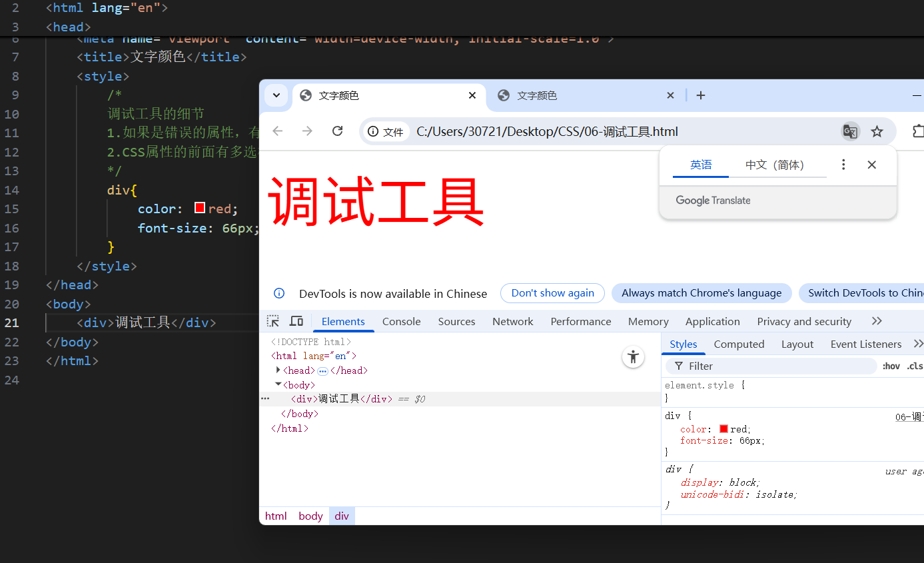Close the active 文字颜色 browser tab

coord(472,95)
